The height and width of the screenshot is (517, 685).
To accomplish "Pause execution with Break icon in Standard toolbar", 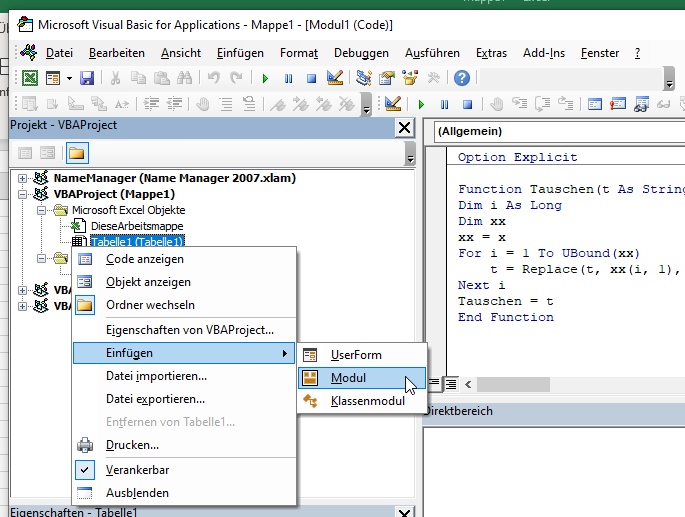I will (288, 79).
